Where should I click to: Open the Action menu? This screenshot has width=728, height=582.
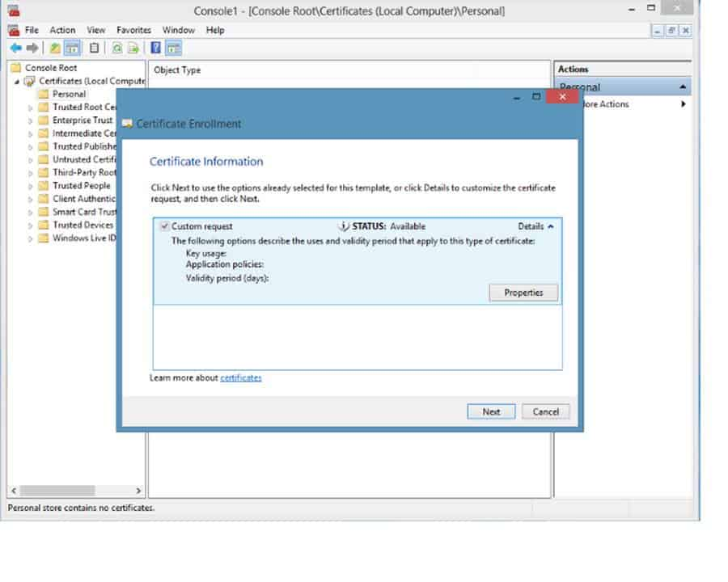tap(62, 30)
